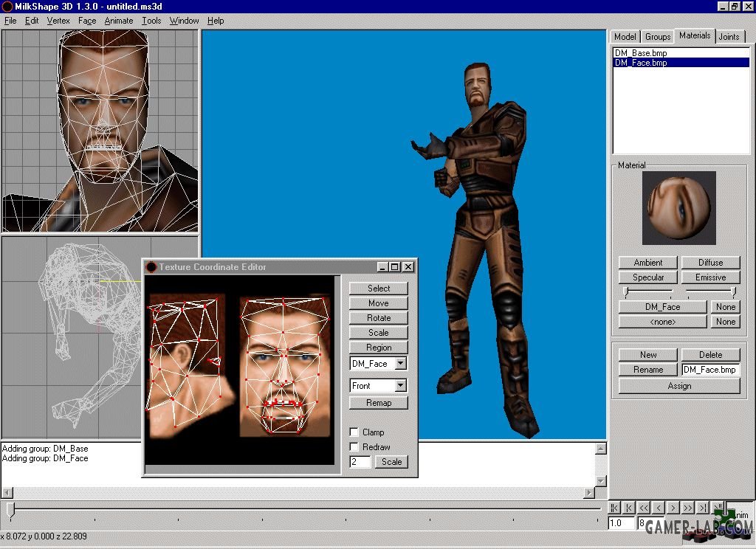Click the upper Scale tool button
Image resolution: width=756 pixels, height=549 pixels.
coord(379,333)
